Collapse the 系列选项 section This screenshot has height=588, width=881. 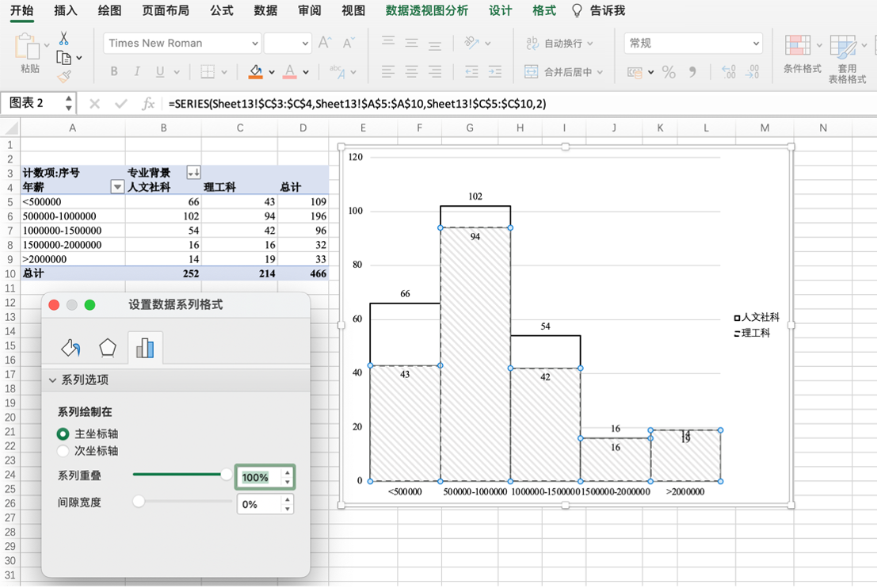tap(53, 380)
